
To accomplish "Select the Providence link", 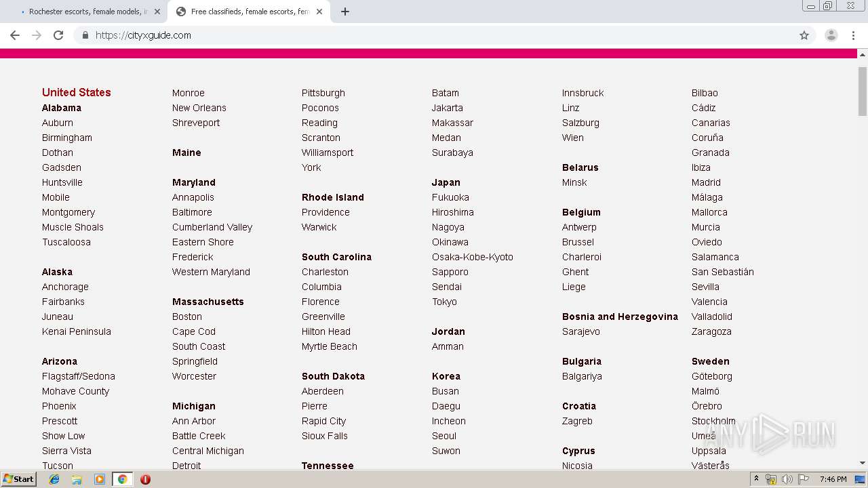I will (x=325, y=212).
